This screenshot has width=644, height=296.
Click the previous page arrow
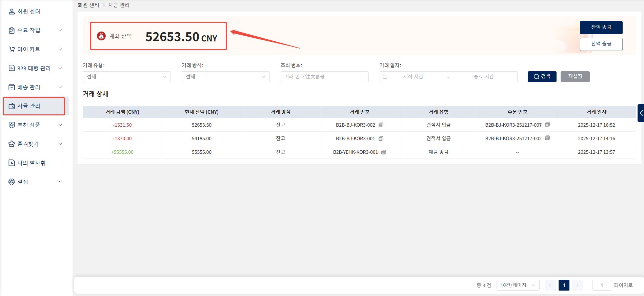[550, 285]
